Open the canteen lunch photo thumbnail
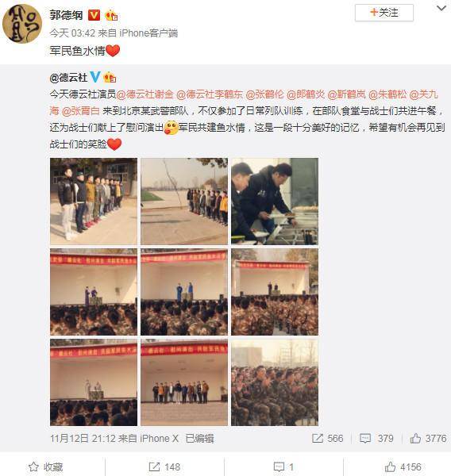Screen dimensions: 451x476 275,202
